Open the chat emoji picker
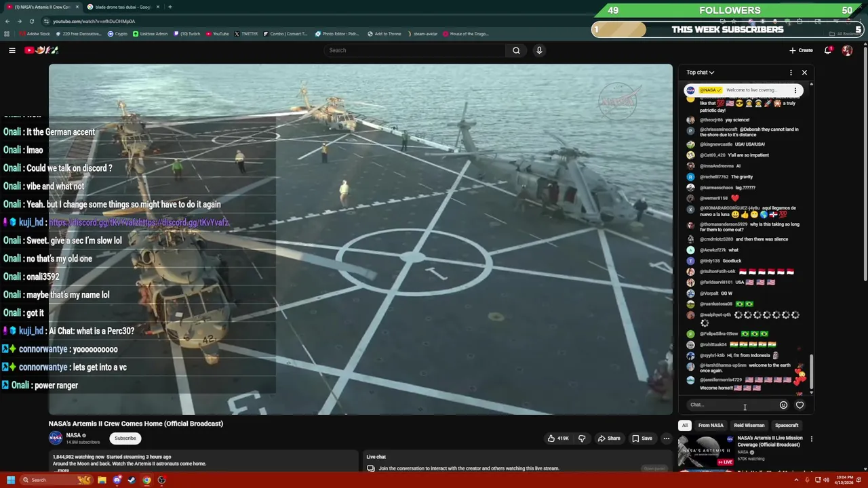 pyautogui.click(x=783, y=405)
